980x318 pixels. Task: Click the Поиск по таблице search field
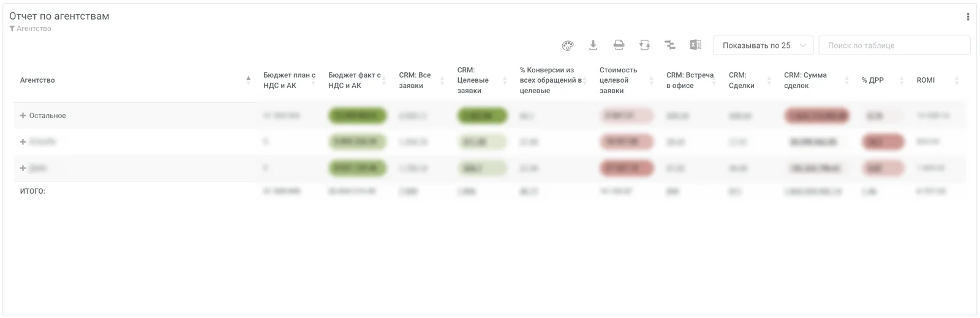pyautogui.click(x=894, y=45)
